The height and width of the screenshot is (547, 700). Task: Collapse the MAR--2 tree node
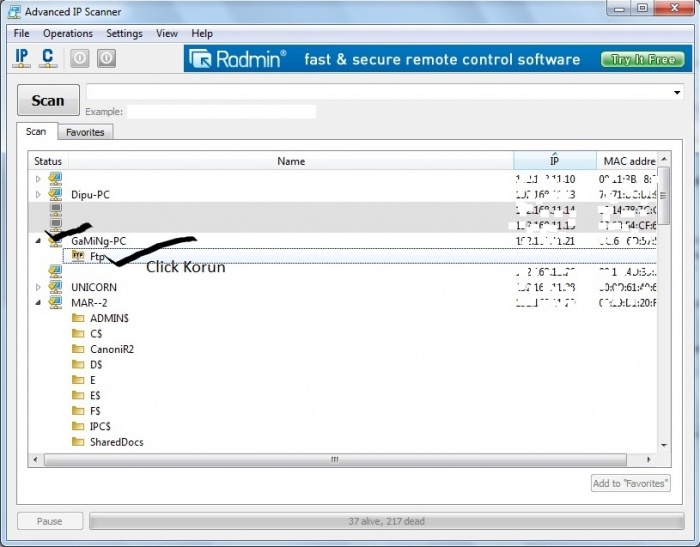tap(38, 302)
